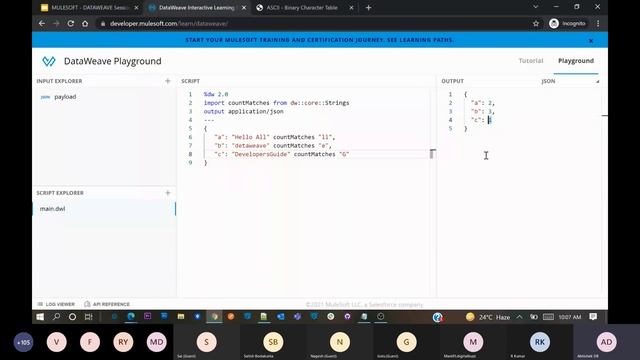Dismiss the blue training banner

(x=591, y=40)
